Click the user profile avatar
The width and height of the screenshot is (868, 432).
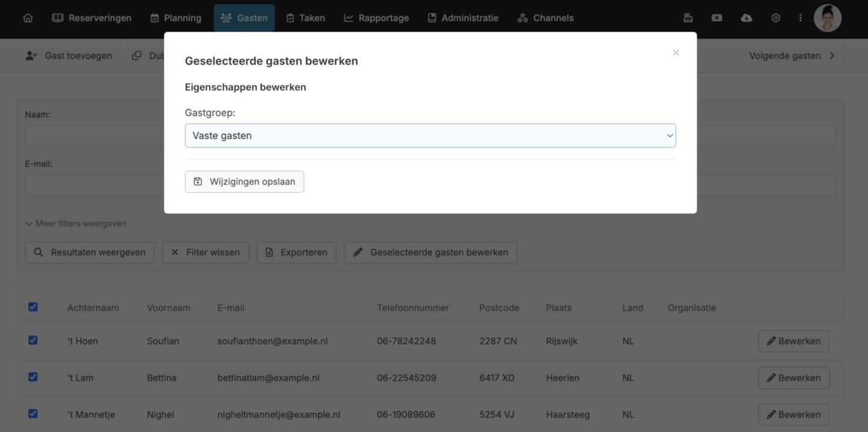(827, 18)
